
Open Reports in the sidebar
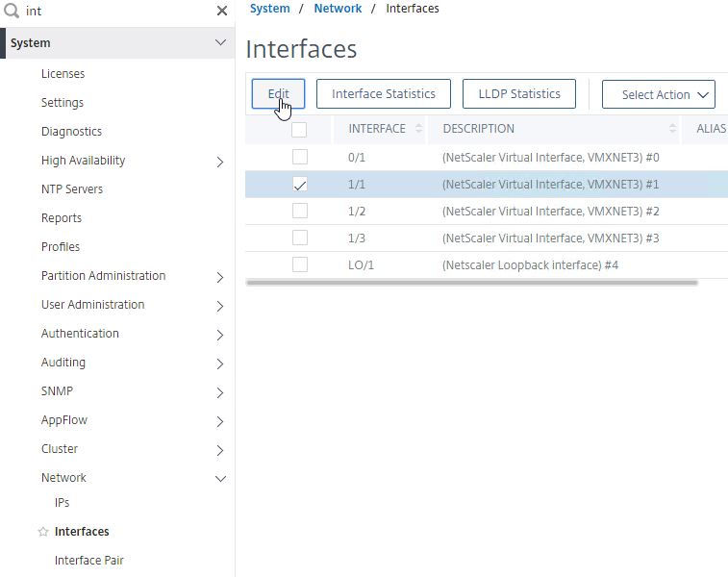pyautogui.click(x=62, y=218)
